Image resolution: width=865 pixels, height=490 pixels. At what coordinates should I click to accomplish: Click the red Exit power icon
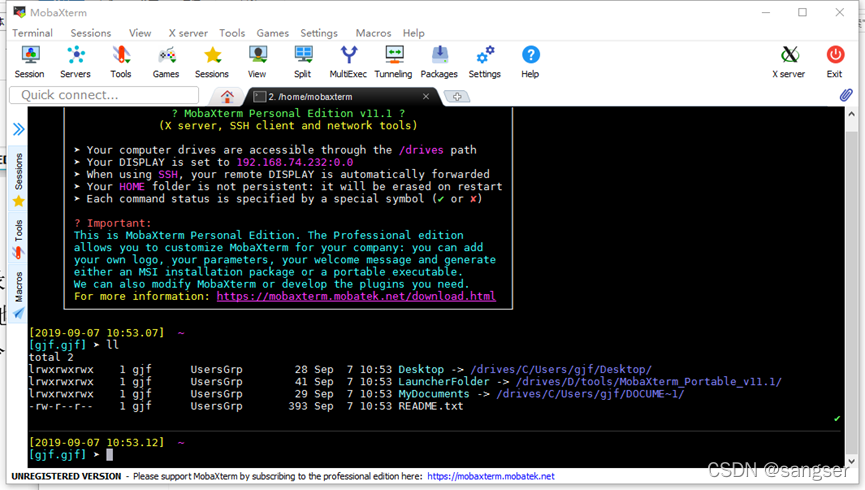point(835,62)
